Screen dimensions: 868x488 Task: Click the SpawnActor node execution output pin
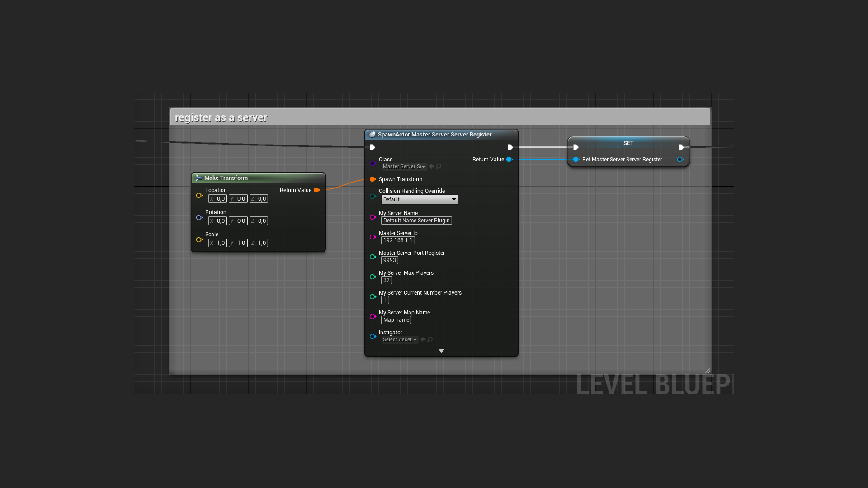[x=509, y=147]
